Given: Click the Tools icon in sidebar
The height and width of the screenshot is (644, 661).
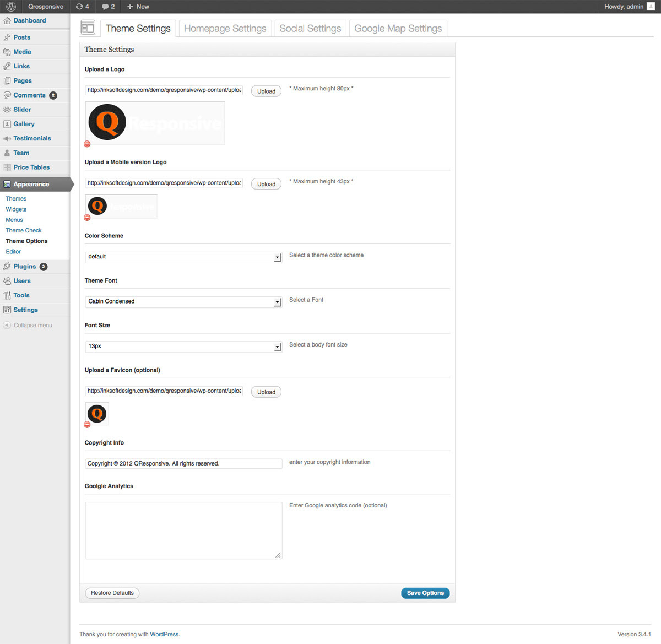Looking at the screenshot, I should pos(7,295).
